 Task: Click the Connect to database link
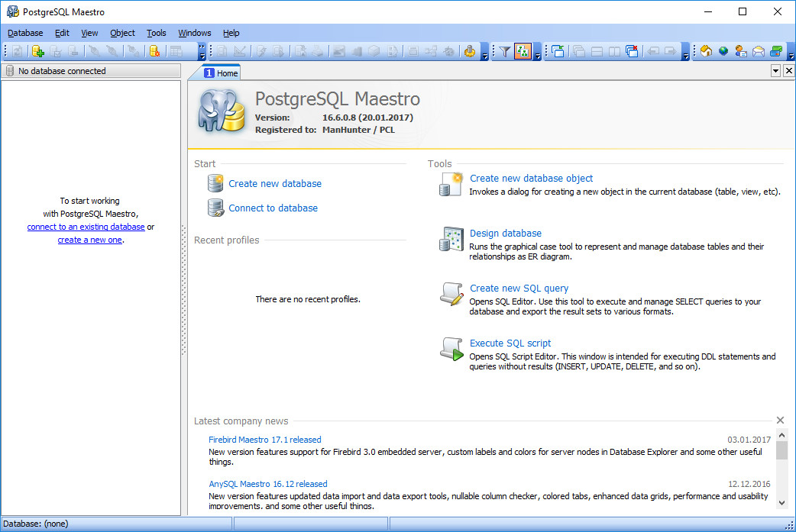[x=273, y=208]
